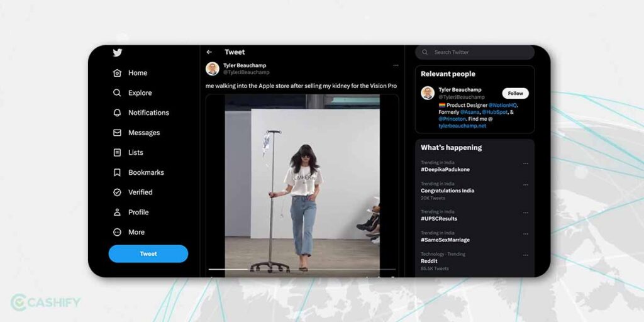Open the tylerbeauchamp.net link
Viewport: 644px width, 322px height.
pos(462,126)
